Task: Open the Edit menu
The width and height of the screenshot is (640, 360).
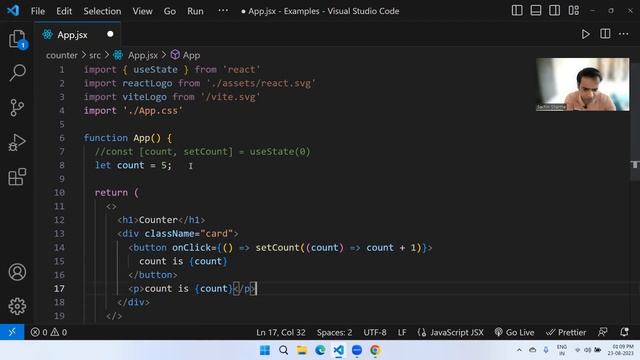Action: click(64, 11)
